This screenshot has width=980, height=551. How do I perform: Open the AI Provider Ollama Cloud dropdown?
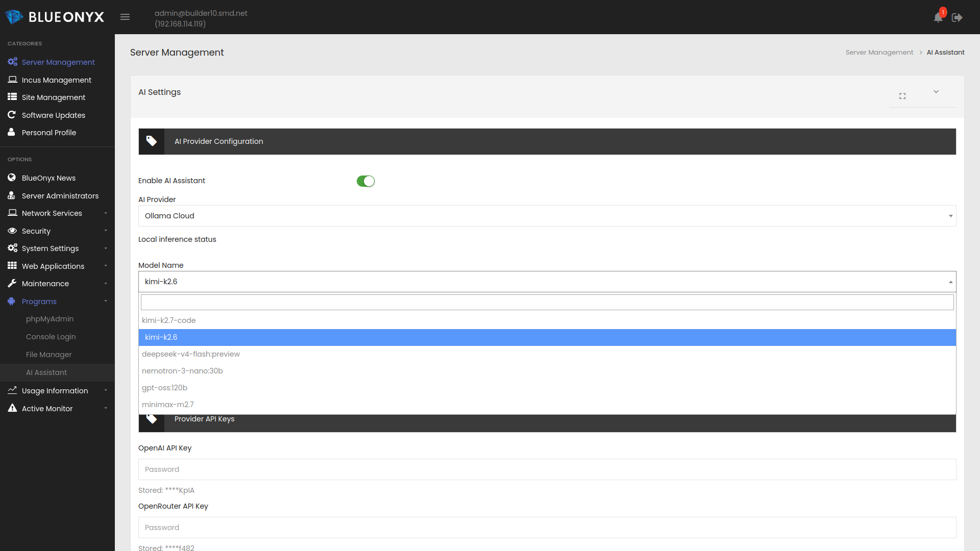point(547,216)
